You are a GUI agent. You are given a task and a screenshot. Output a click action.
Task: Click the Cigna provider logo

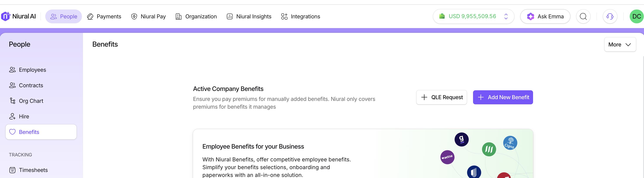(510, 143)
